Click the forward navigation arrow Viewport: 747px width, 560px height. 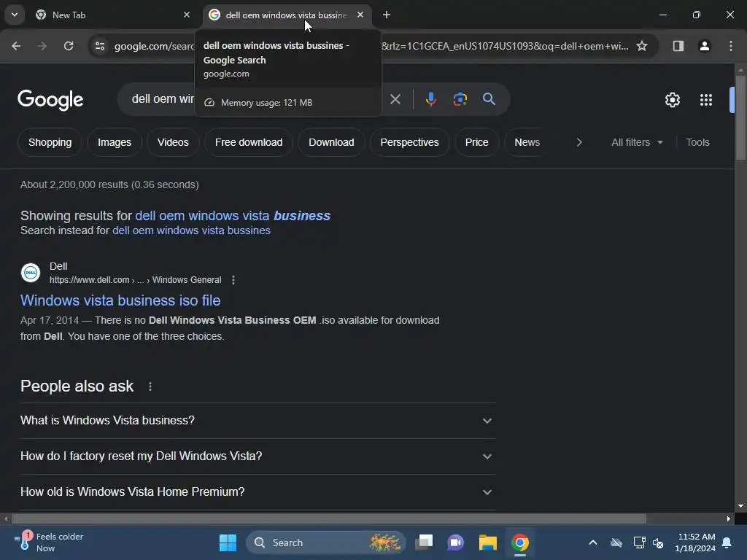pyautogui.click(x=42, y=46)
